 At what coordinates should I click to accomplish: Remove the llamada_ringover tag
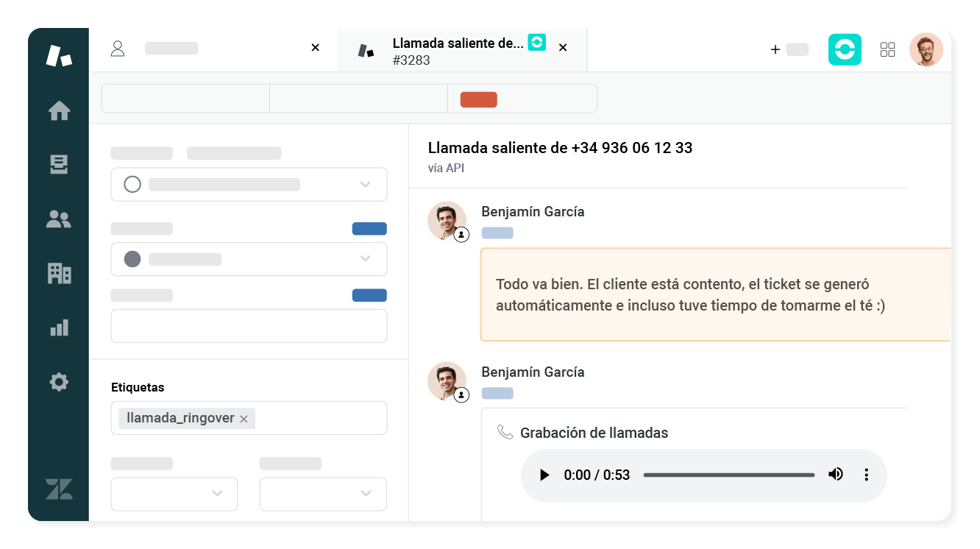244,418
